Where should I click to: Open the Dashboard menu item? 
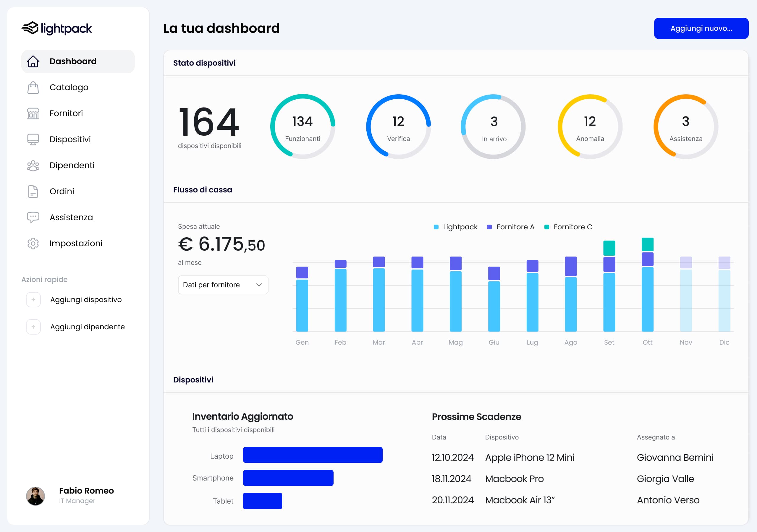point(78,61)
